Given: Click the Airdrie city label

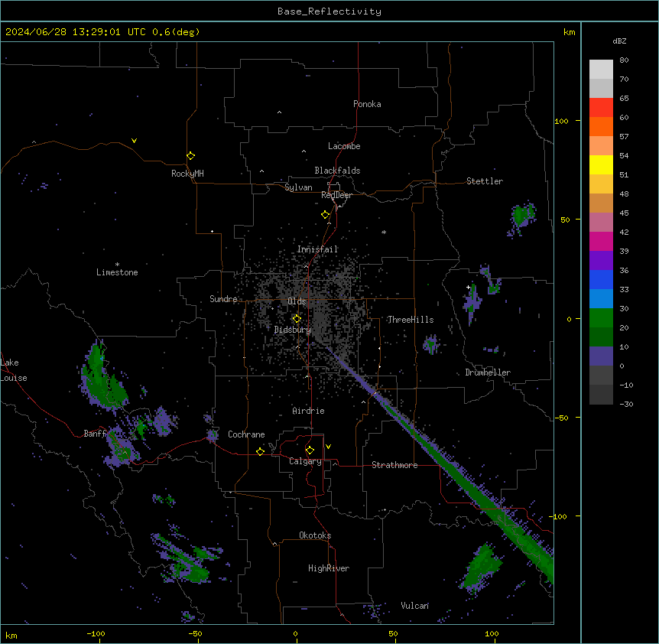Looking at the screenshot, I should [309, 411].
